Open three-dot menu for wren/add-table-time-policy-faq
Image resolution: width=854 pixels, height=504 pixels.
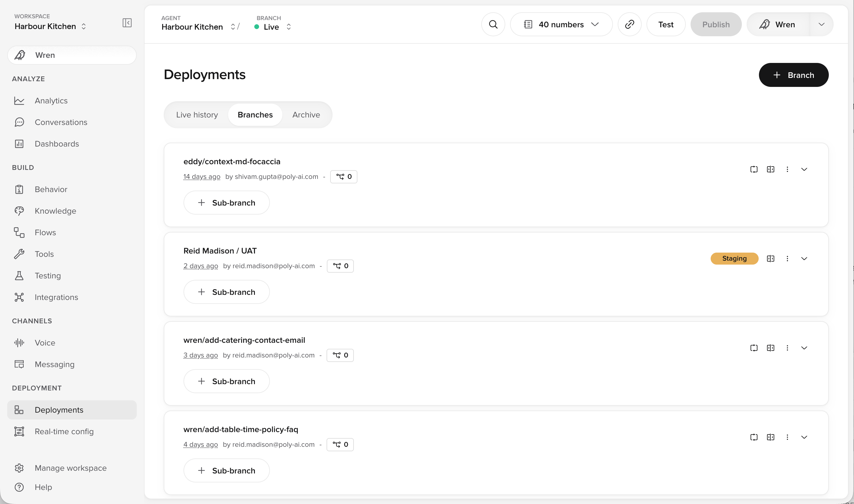coord(787,437)
